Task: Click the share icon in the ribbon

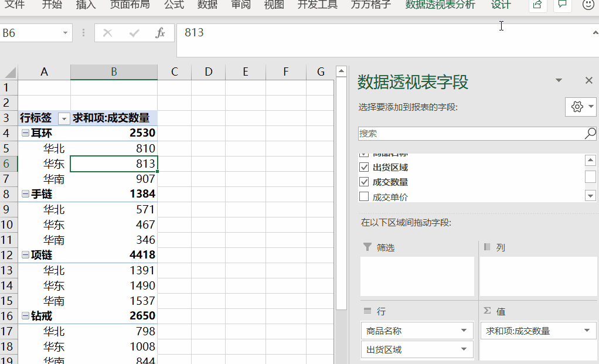Action: [537, 5]
